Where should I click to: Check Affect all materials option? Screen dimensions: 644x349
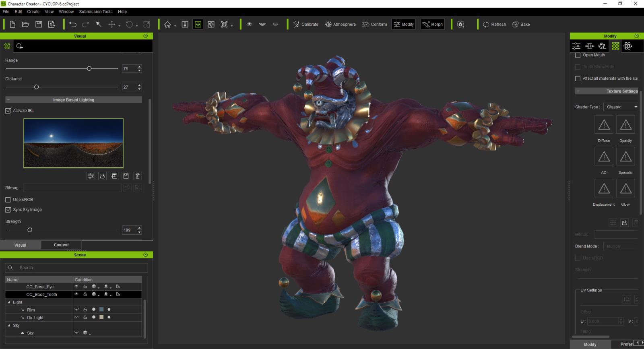click(x=578, y=78)
